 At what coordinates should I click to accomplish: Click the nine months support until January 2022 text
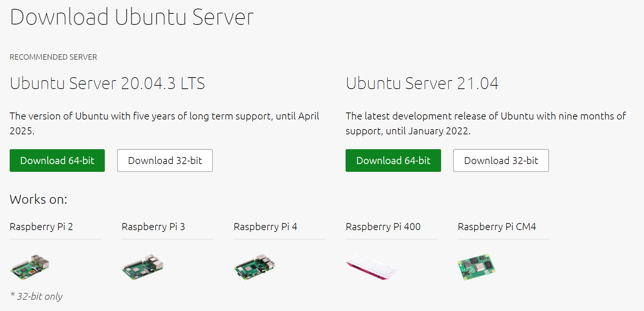pyautogui.click(x=486, y=124)
